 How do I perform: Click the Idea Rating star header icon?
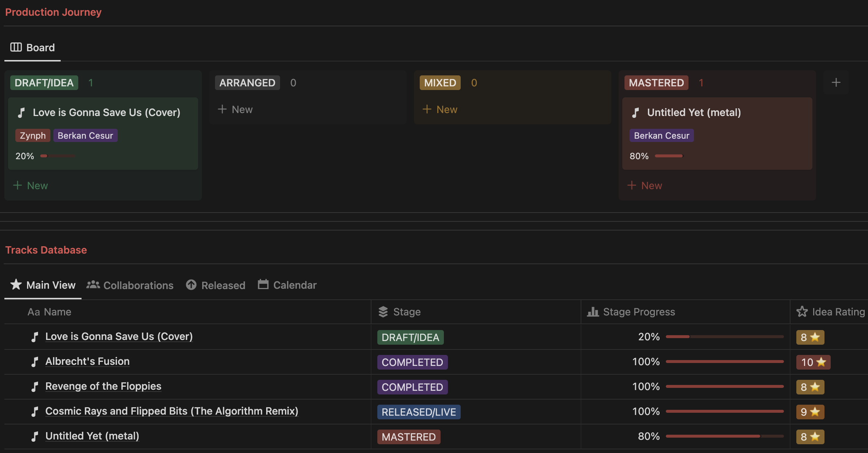coord(802,312)
